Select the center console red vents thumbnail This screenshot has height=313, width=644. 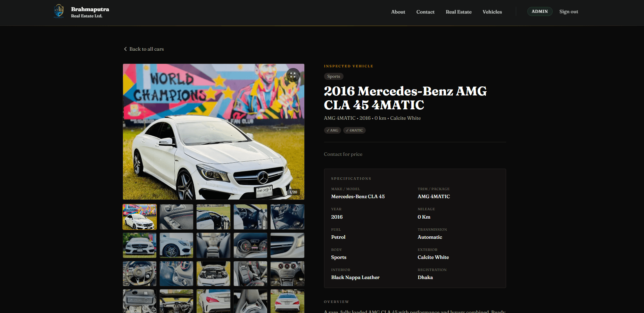pyautogui.click(x=287, y=274)
